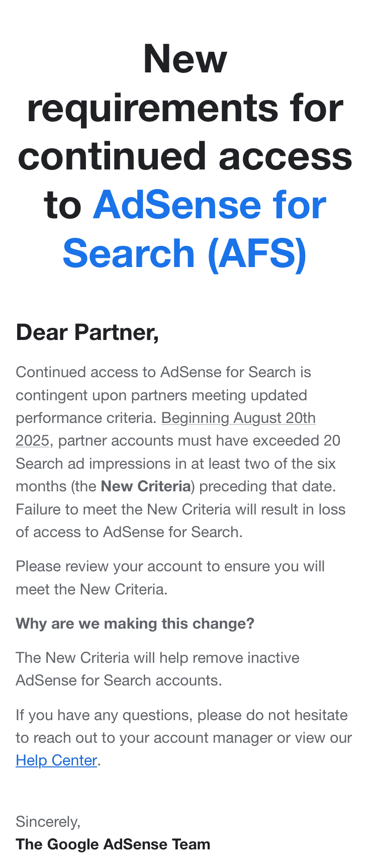Click the "Why are we making this change?" subheading
Screen dimensions: 365x868
click(135, 624)
